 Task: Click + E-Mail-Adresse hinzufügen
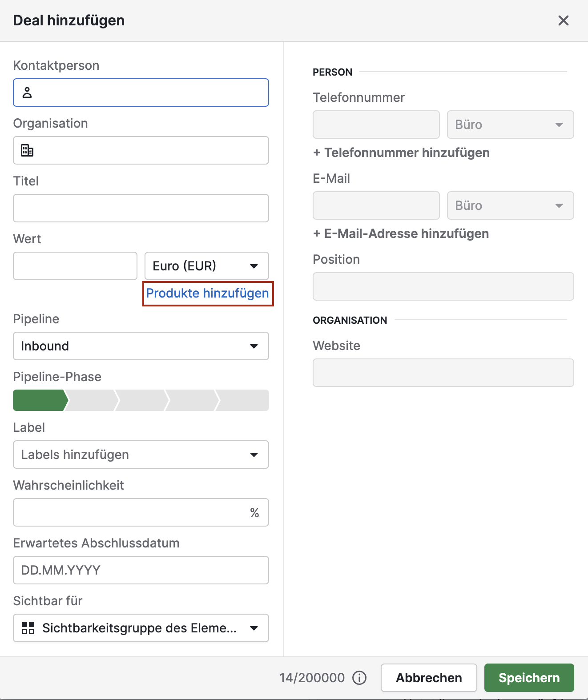click(x=401, y=233)
